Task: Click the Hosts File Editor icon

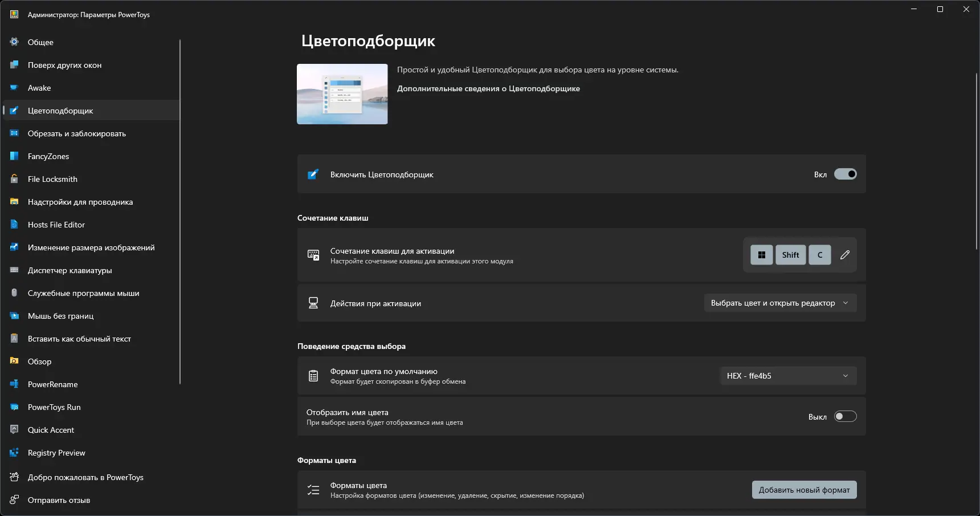Action: tap(14, 225)
